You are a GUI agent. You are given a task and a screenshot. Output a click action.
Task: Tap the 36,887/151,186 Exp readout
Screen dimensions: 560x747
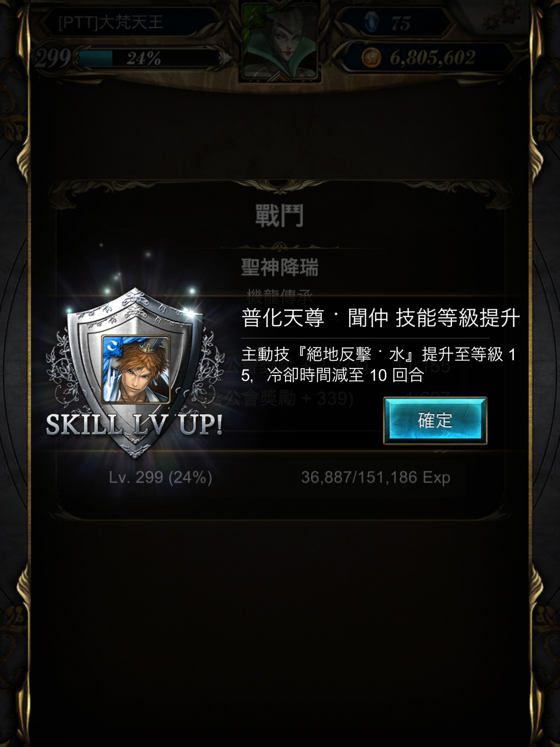pyautogui.click(x=376, y=477)
